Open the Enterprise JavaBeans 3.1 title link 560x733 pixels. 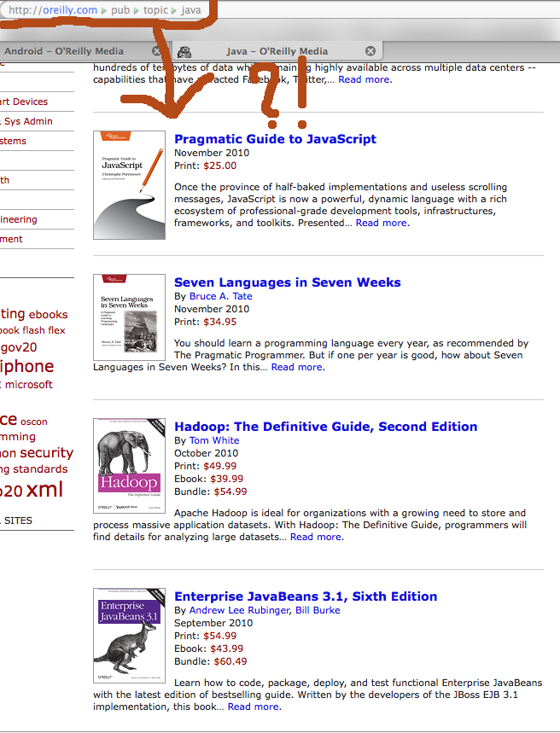tap(306, 596)
